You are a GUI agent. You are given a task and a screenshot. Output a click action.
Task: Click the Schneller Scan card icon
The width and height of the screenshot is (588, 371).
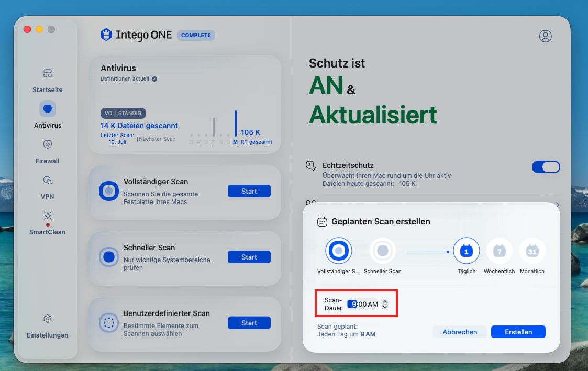[109, 257]
